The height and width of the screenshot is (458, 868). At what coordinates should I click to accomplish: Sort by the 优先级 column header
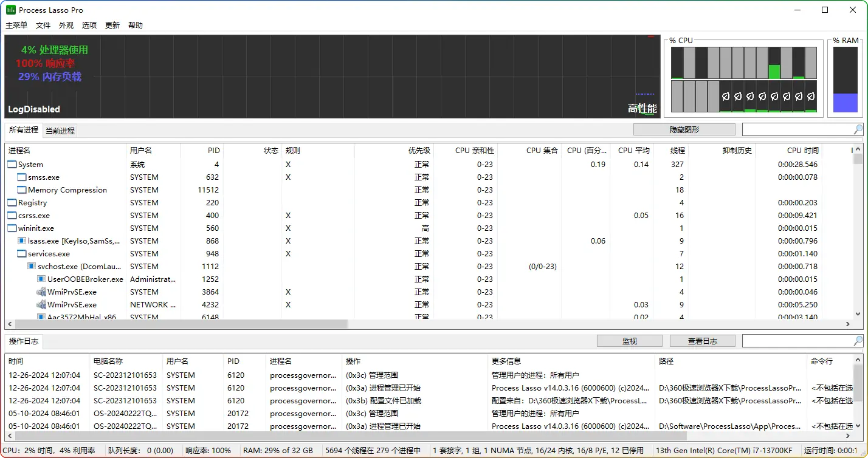point(393,150)
